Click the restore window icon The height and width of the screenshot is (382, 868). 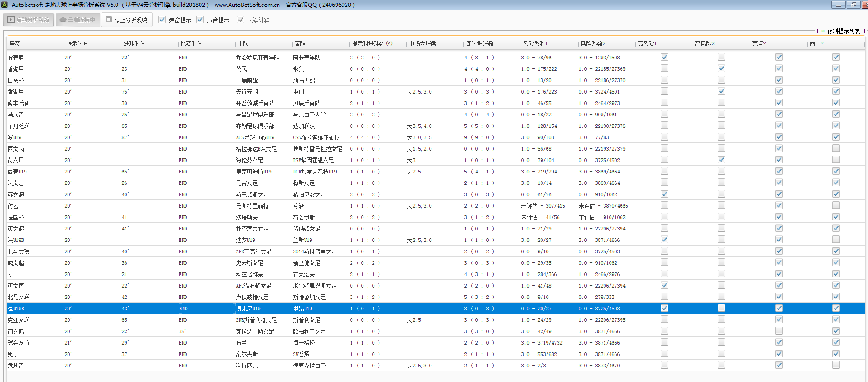852,5
